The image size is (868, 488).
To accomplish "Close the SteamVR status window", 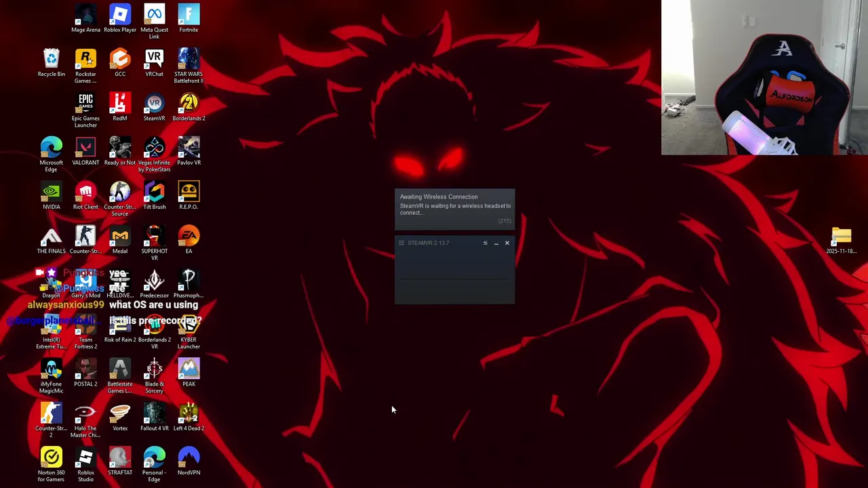I will click(507, 243).
